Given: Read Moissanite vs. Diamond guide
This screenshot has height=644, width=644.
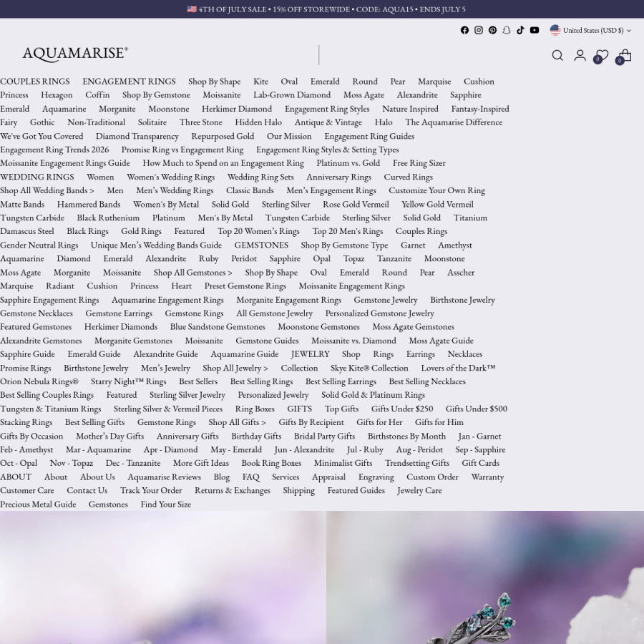Looking at the screenshot, I should (353, 341).
